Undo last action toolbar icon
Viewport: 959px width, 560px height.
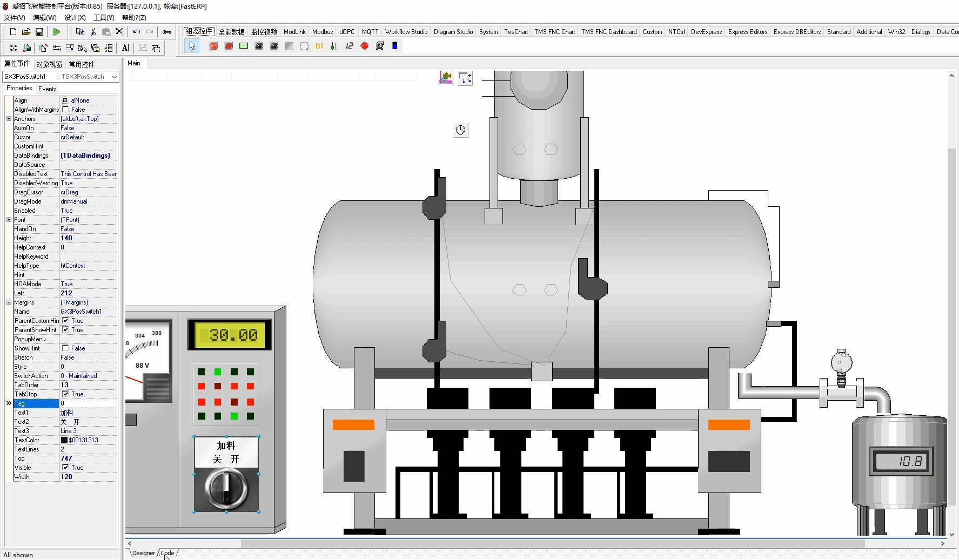137,32
